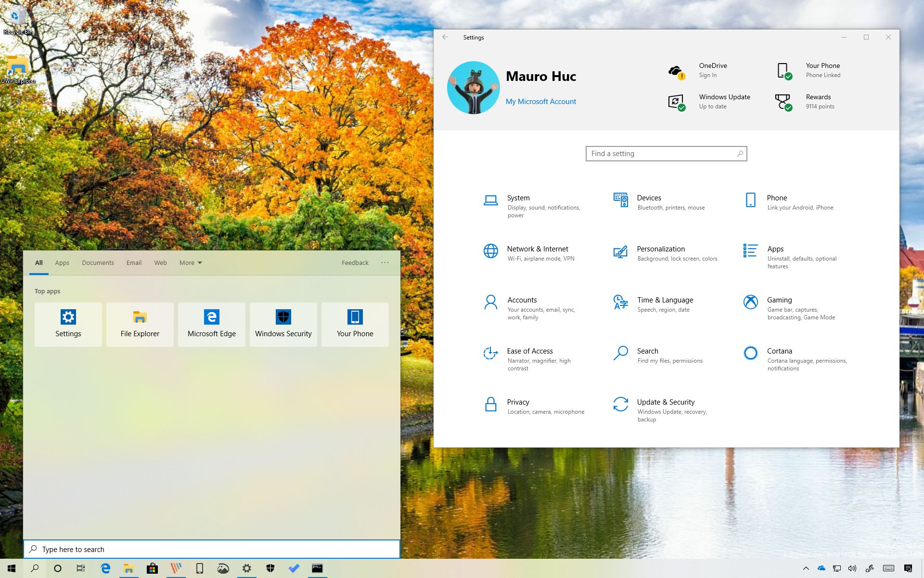The height and width of the screenshot is (578, 924).
Task: Open the Privacy settings category
Action: 534,407
